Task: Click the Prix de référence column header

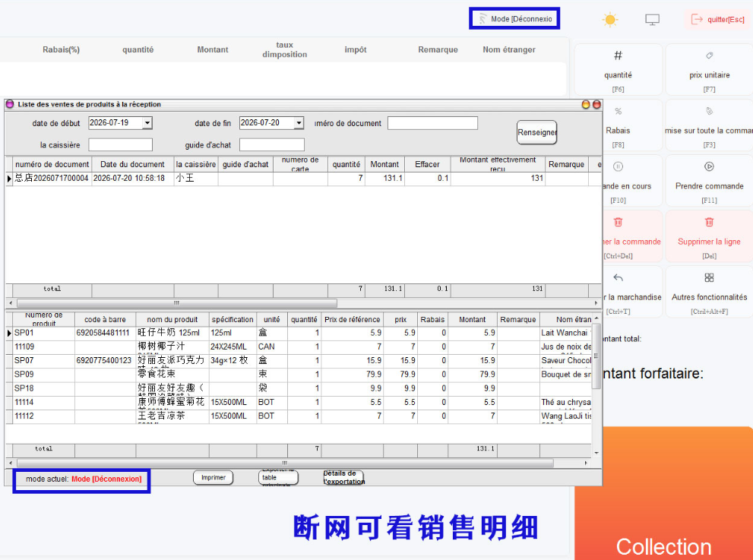Action: pyautogui.click(x=352, y=319)
